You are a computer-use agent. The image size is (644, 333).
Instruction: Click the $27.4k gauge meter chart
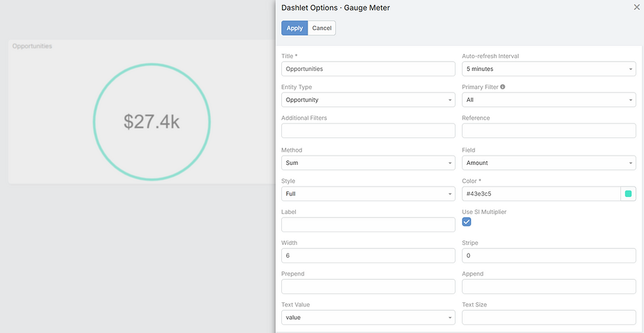(x=152, y=122)
